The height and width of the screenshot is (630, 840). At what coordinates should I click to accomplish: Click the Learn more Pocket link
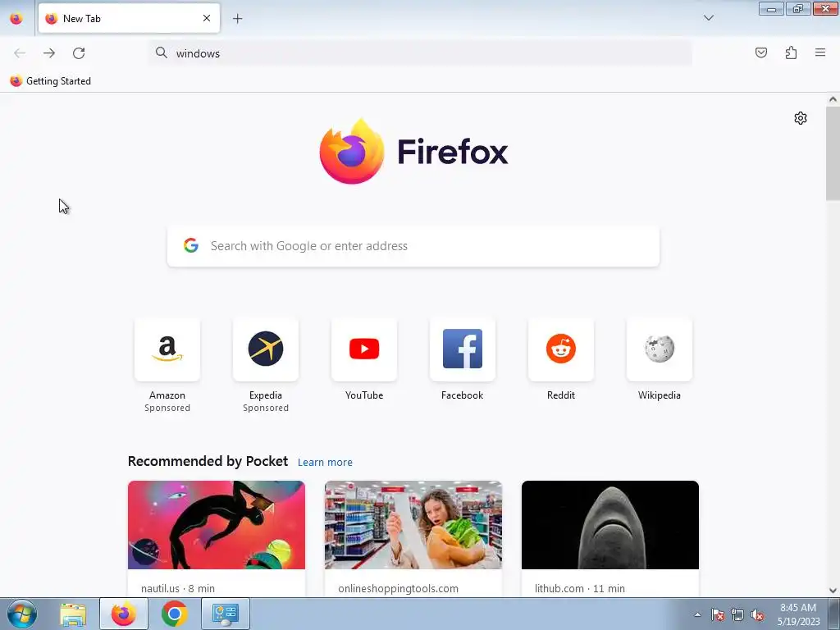click(325, 463)
